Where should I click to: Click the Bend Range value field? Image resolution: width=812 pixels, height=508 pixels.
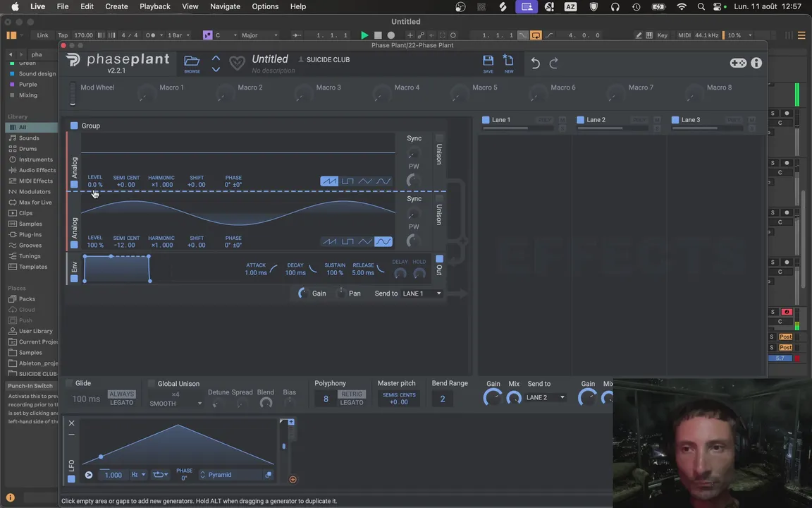[x=442, y=399]
